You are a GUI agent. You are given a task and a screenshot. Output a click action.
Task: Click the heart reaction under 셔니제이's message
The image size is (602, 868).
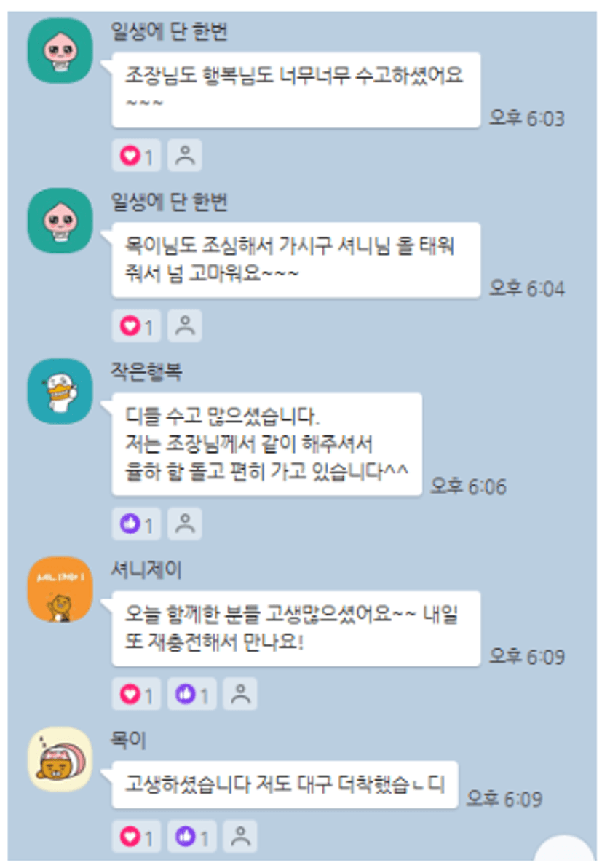pos(136,694)
